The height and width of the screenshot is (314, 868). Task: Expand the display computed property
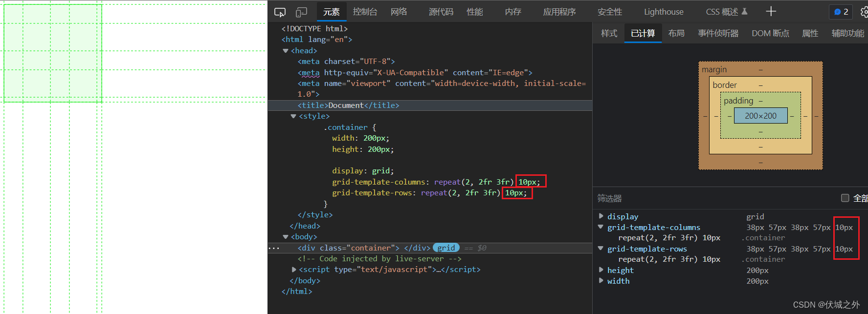(601, 216)
